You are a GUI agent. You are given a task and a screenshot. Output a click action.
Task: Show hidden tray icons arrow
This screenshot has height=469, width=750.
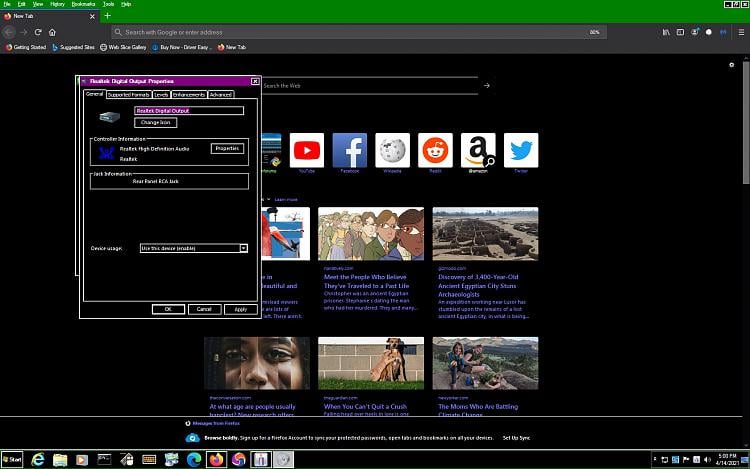point(655,459)
